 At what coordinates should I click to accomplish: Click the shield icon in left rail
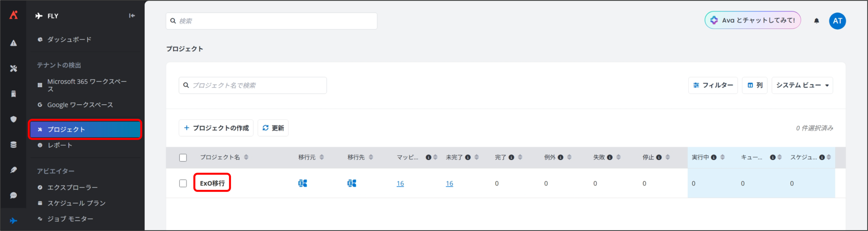pos(14,119)
